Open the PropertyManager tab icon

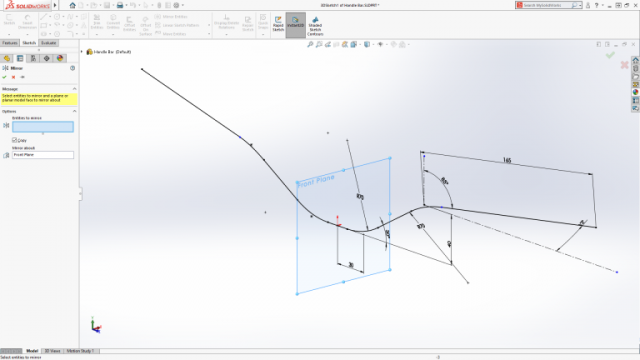point(20,58)
